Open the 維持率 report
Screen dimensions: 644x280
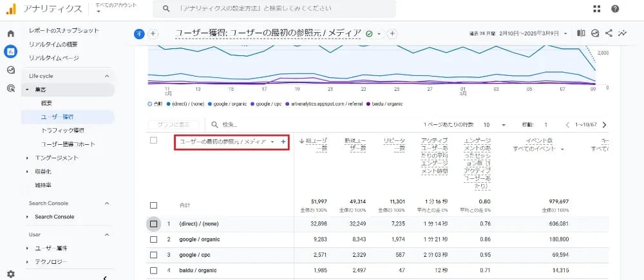[43, 185]
